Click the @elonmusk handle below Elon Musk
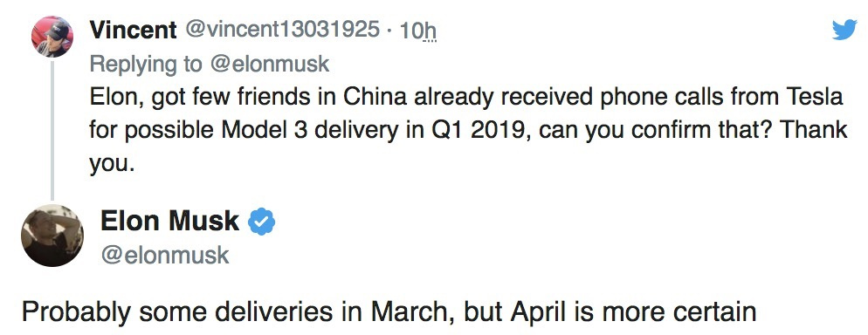Image resolution: width=868 pixels, height=335 pixels. [x=165, y=255]
